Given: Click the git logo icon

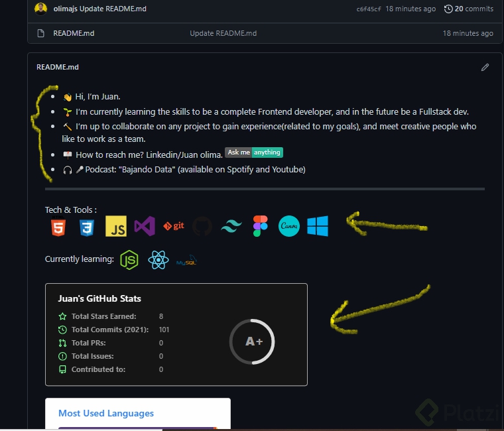Looking at the screenshot, I should click(174, 226).
